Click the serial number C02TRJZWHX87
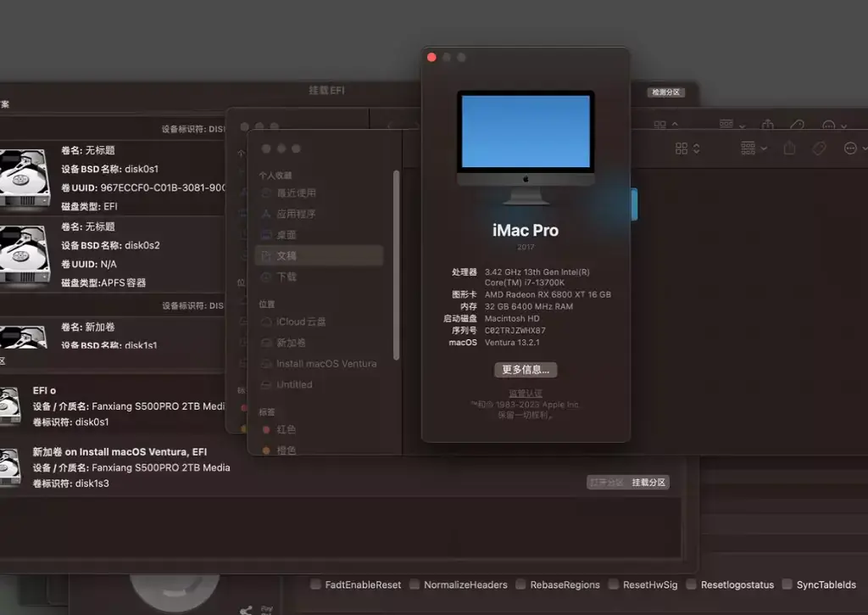The image size is (868, 615). 515,330
